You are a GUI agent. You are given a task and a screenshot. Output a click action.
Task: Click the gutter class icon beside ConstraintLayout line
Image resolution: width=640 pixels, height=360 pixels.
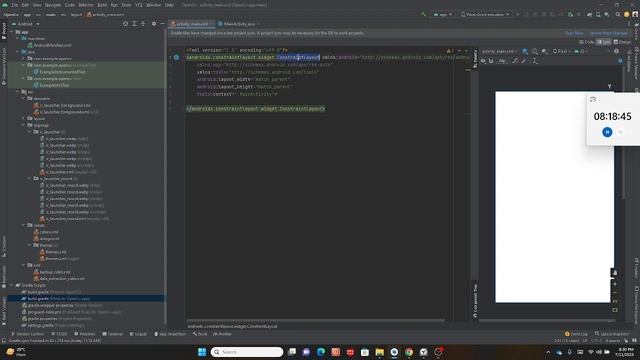click(x=176, y=58)
